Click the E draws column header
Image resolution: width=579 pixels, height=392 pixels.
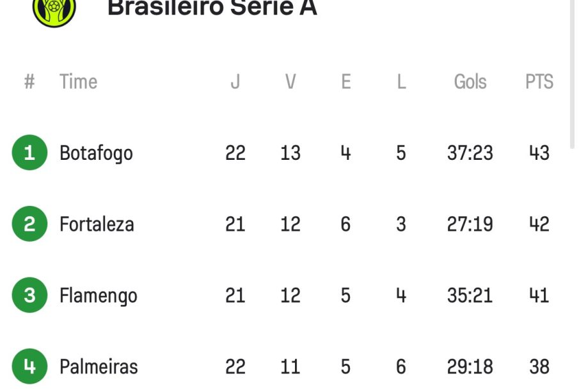tap(345, 82)
